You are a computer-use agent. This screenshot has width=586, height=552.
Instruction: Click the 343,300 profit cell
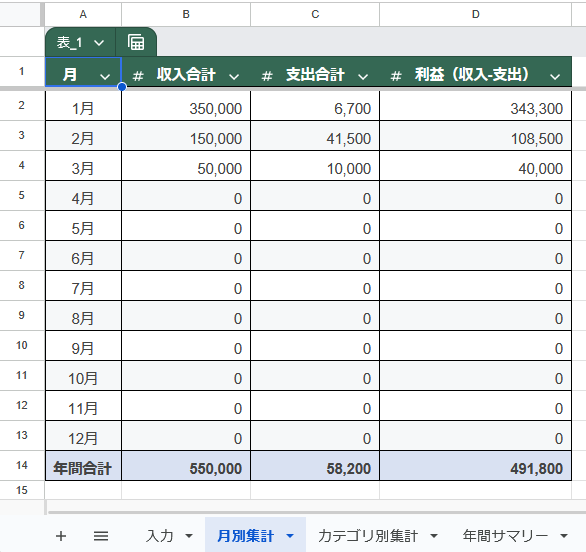tap(475, 106)
